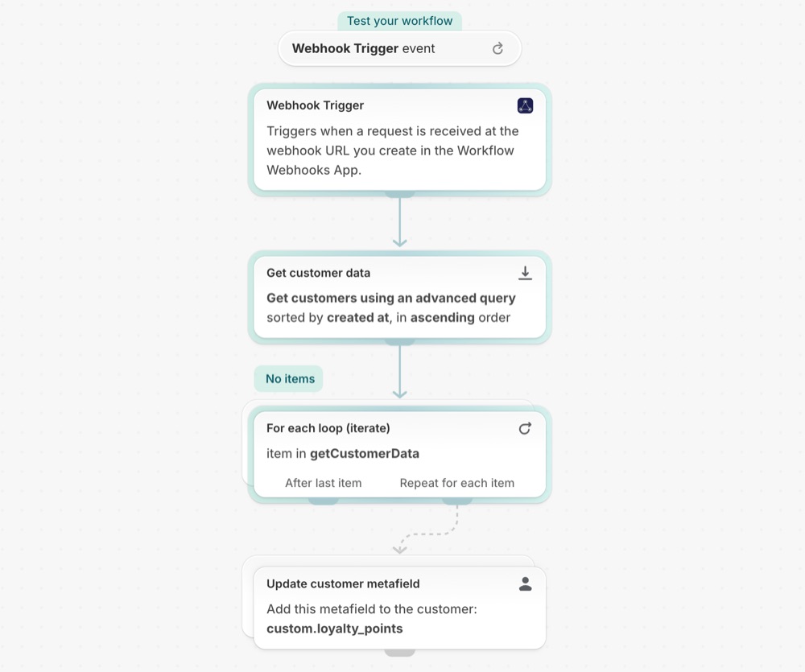
Task: Click the Repeat for each item branch label
Action: tap(457, 483)
